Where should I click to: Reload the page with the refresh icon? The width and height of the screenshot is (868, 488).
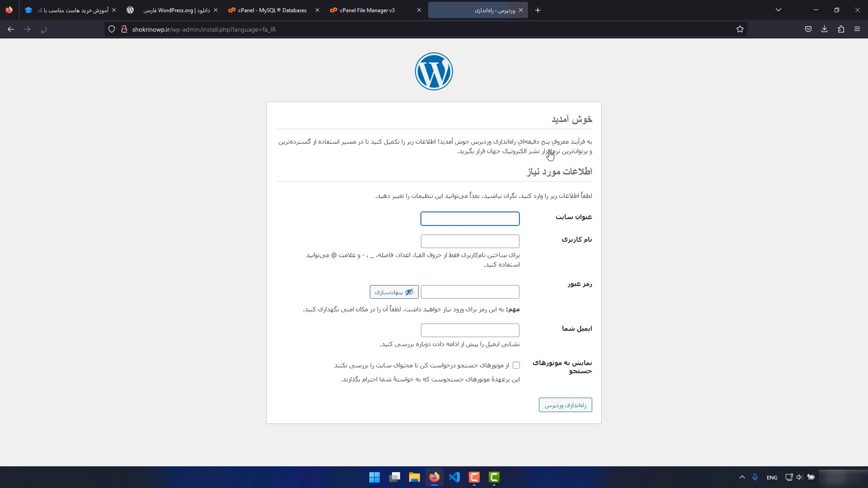pos(44,29)
